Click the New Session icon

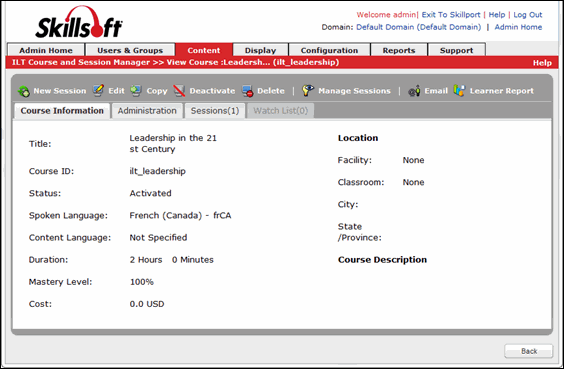(24, 91)
